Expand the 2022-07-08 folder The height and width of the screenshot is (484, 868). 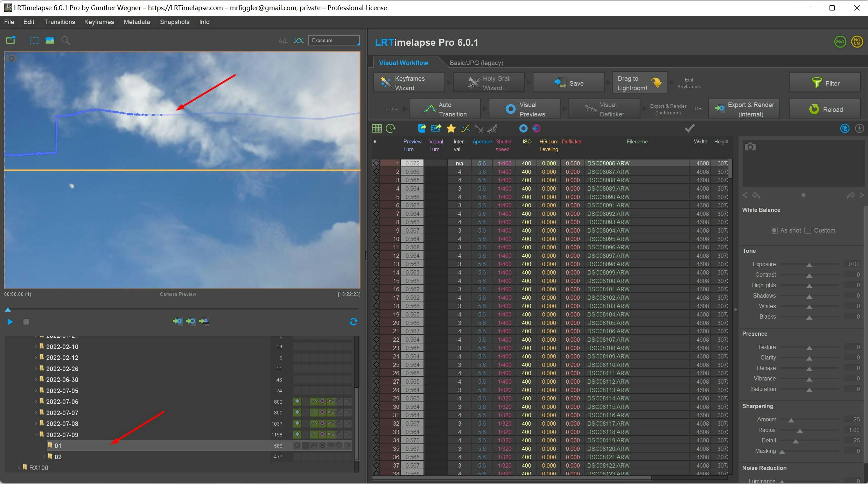(x=36, y=423)
